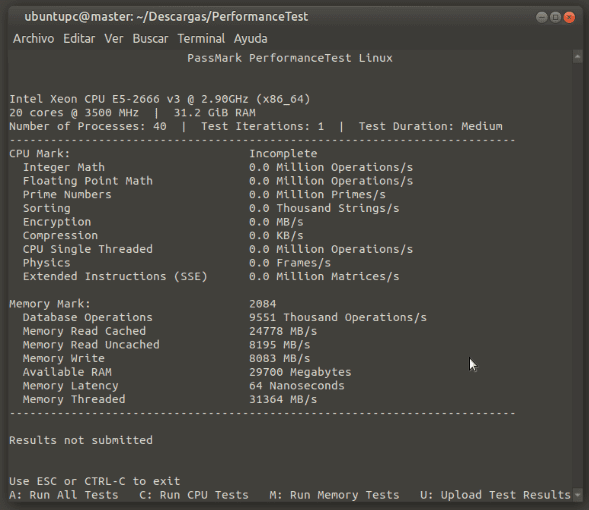This screenshot has width=589, height=510.
Task: Click the '0.0 Million Primes/s' value
Action: (317, 195)
